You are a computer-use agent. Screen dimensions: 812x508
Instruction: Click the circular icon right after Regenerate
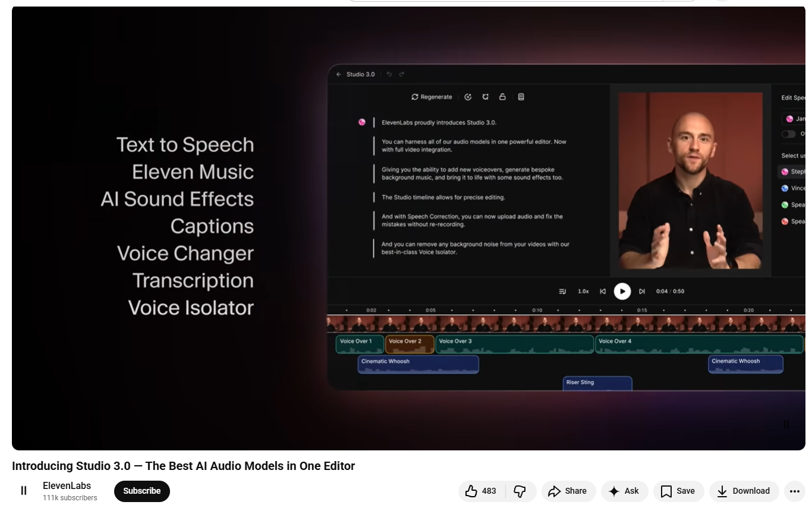[468, 97]
